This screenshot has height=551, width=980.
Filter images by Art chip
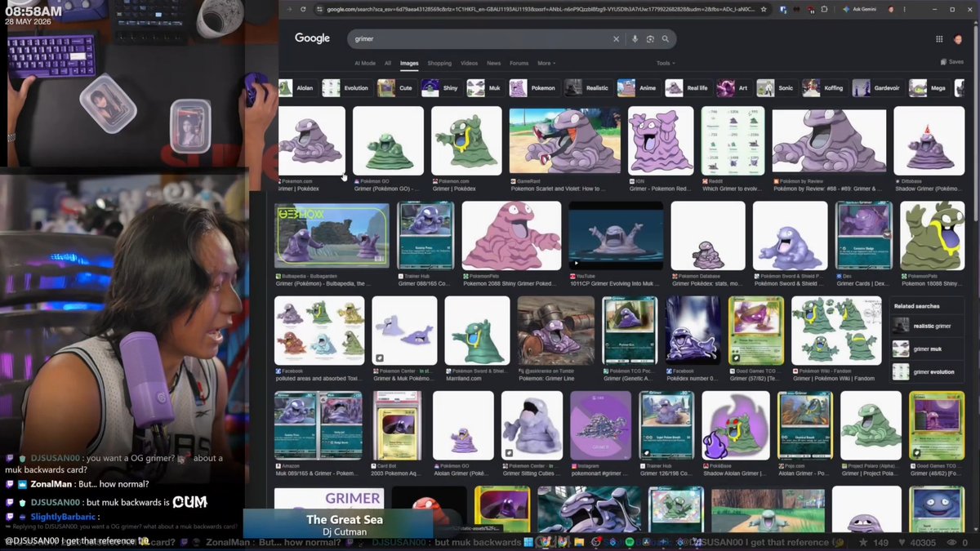pyautogui.click(x=733, y=88)
